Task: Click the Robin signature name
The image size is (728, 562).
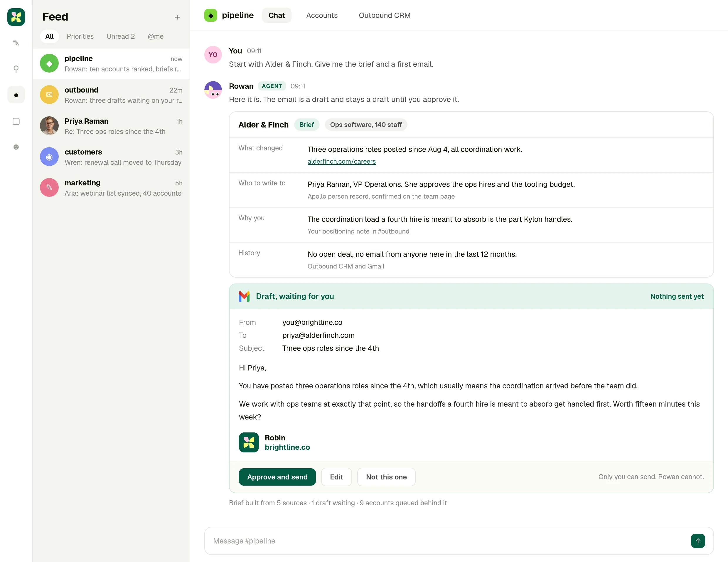Action: (x=275, y=438)
